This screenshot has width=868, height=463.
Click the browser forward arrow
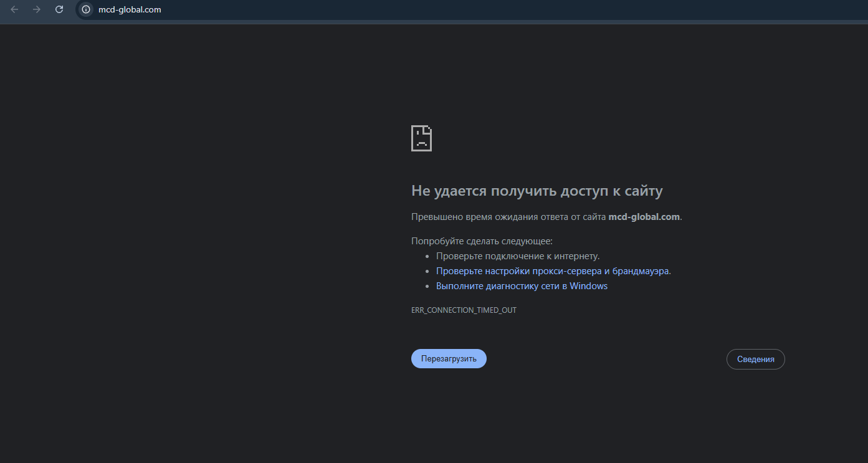click(37, 9)
